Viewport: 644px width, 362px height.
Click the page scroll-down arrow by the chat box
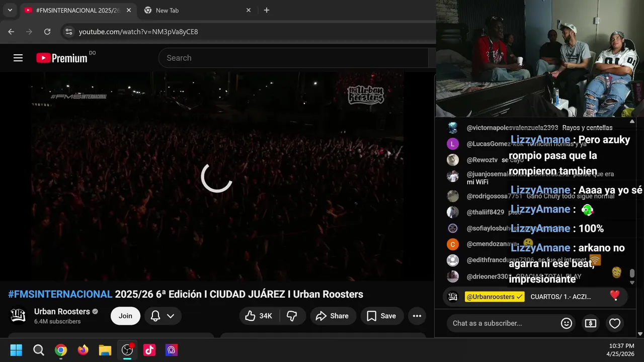[x=640, y=334]
